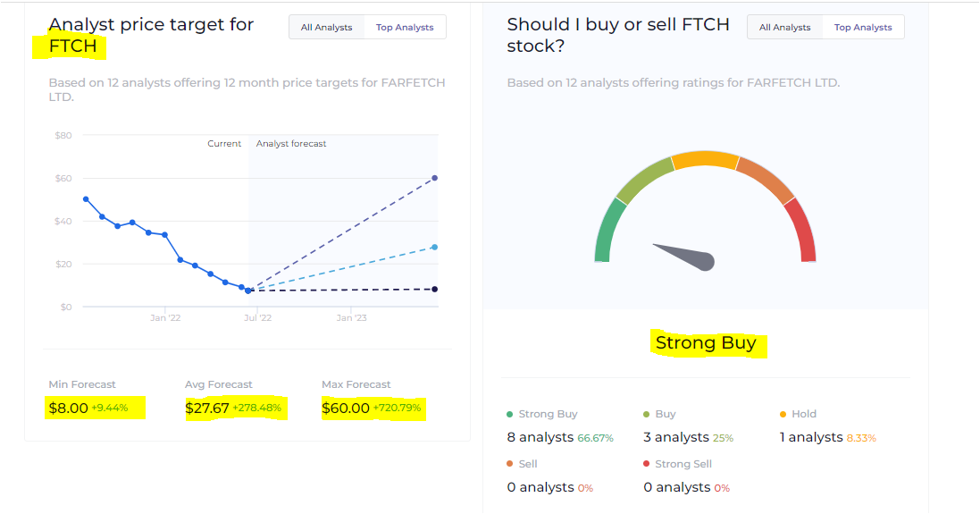Click the min forecast $8 chart endpoint
980x514 pixels.
(435, 289)
